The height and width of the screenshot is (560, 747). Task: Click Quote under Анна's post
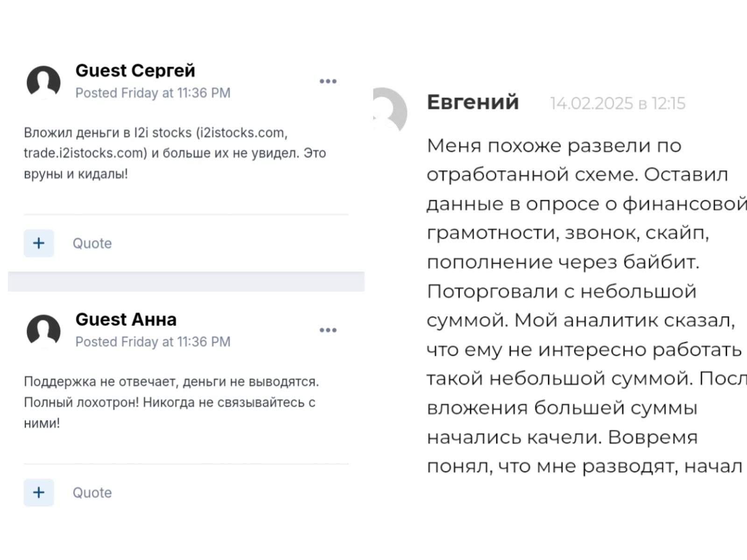coord(92,492)
